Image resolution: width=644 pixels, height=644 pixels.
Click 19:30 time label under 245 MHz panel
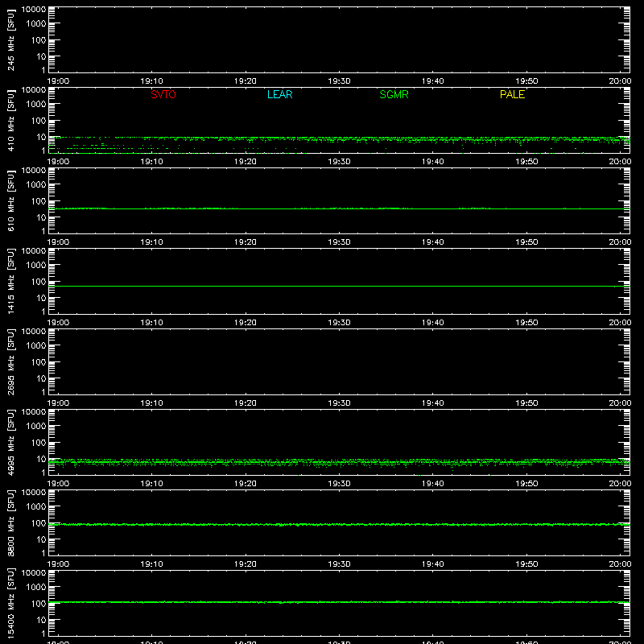tap(339, 81)
